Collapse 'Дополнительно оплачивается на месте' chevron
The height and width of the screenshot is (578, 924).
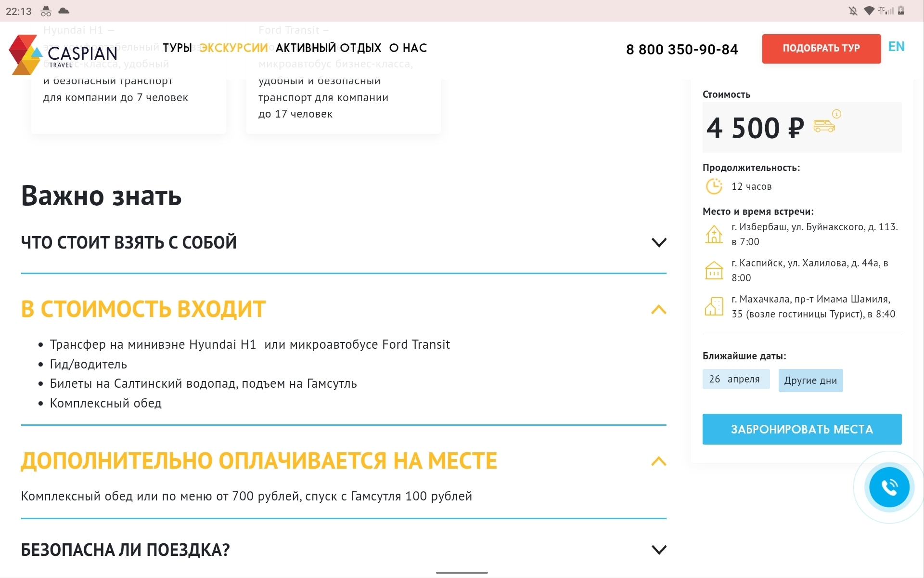658,461
